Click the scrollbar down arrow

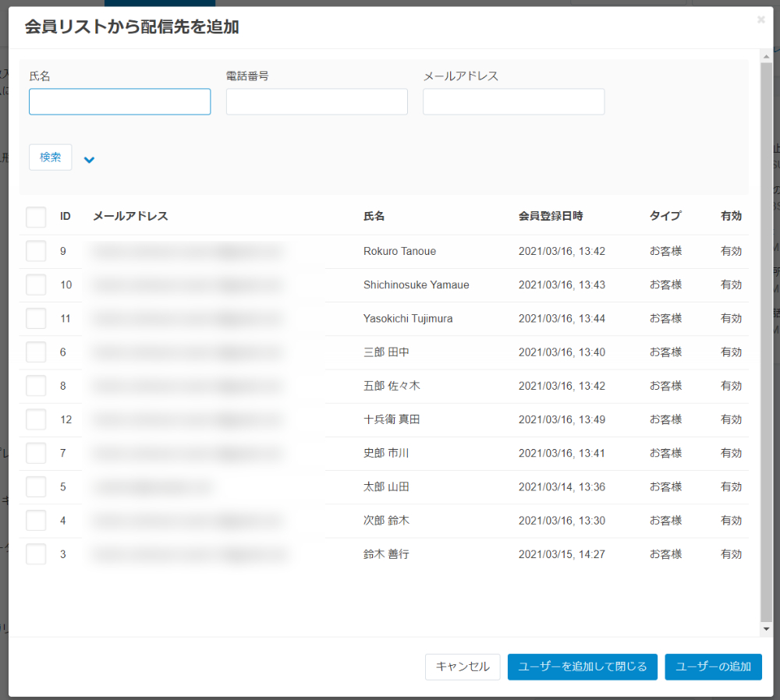pos(767,628)
